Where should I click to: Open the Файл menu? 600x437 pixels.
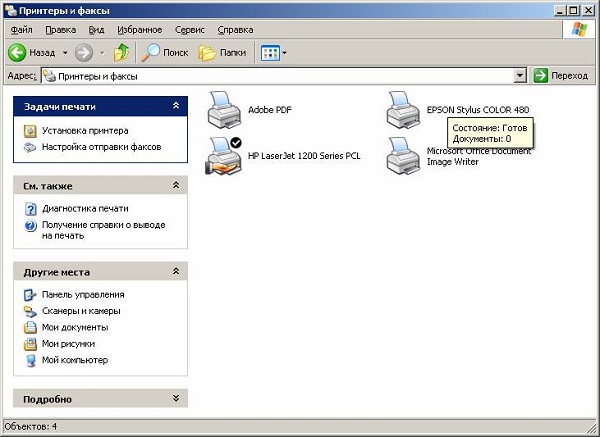[21, 30]
